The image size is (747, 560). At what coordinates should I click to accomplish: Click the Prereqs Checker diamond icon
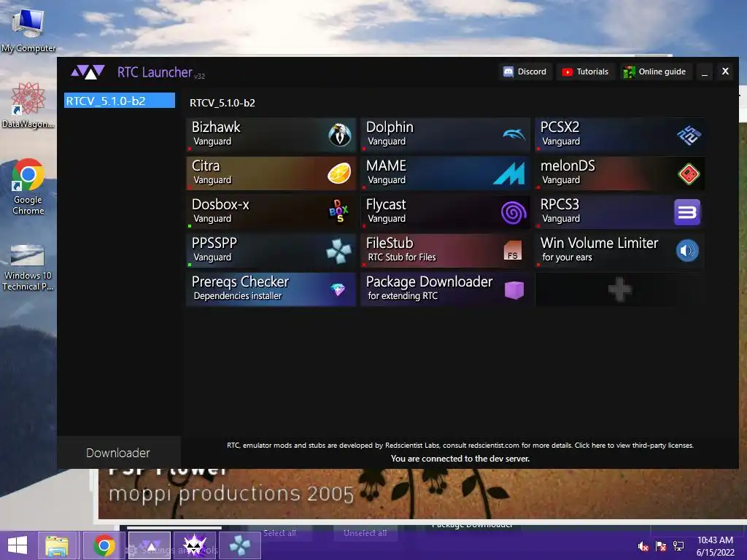point(338,289)
